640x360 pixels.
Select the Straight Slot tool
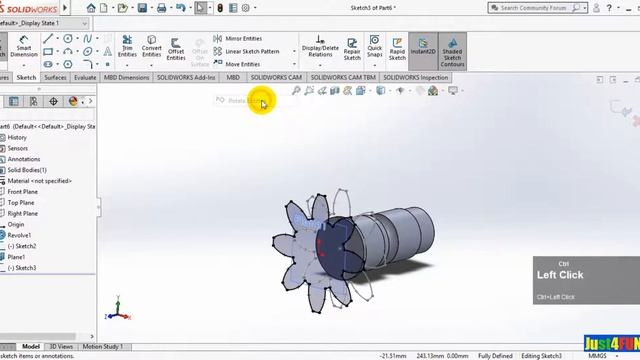[48, 64]
